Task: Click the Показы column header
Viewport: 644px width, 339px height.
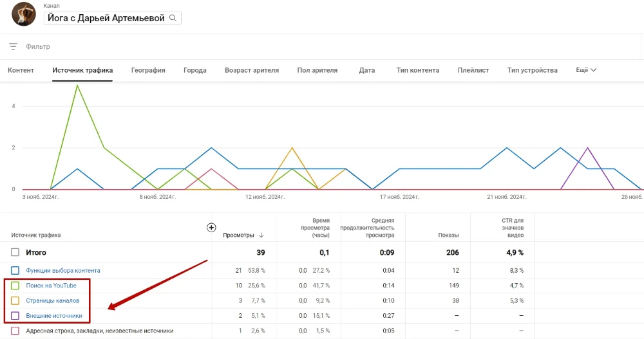Action: tap(448, 235)
